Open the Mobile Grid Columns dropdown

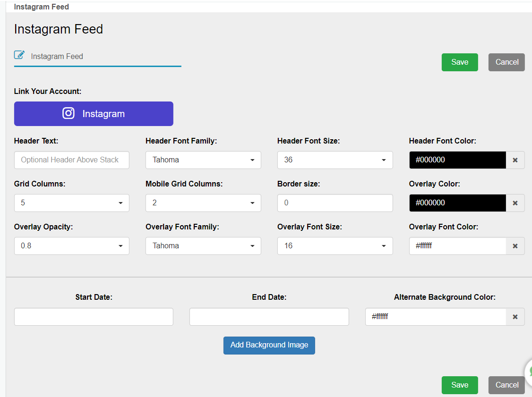click(x=203, y=203)
